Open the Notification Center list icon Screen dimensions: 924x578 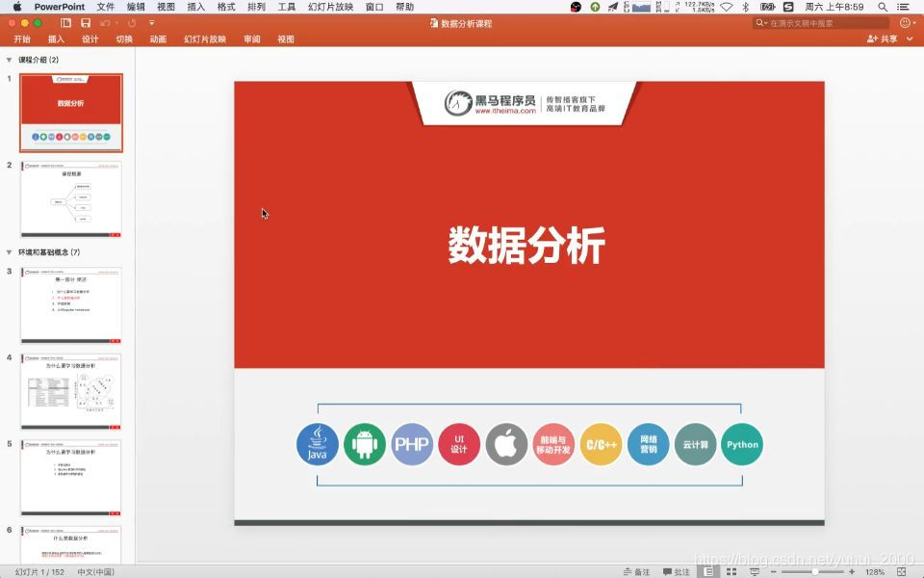pyautogui.click(x=903, y=7)
